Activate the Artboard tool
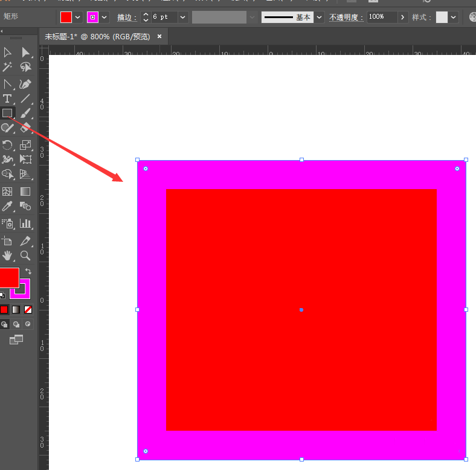This screenshot has width=476, height=470. click(x=7, y=242)
